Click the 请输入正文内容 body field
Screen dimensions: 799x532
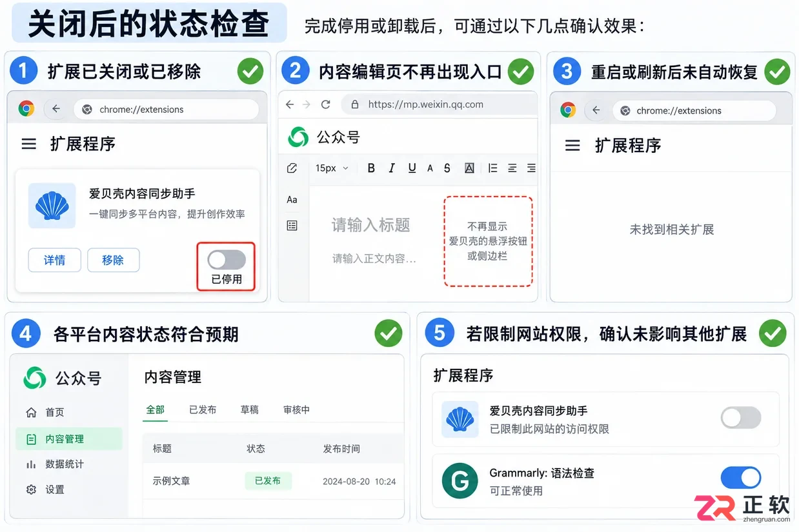374,259
